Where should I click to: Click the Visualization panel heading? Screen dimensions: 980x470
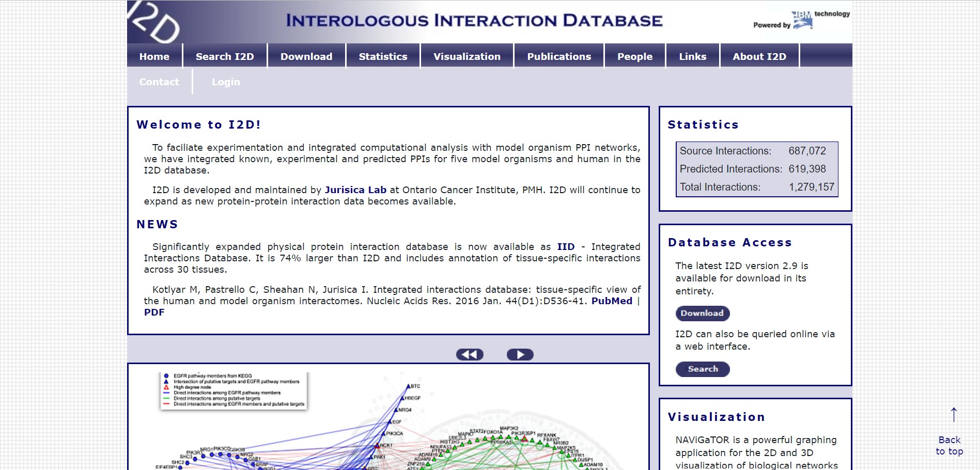coord(717,417)
